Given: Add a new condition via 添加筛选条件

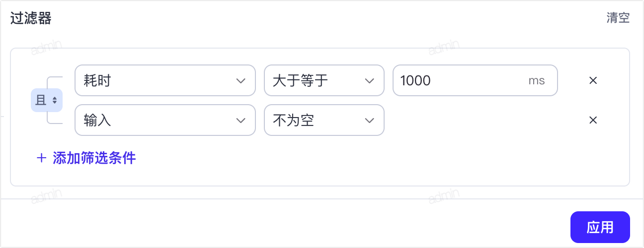Looking at the screenshot, I should point(86,158).
